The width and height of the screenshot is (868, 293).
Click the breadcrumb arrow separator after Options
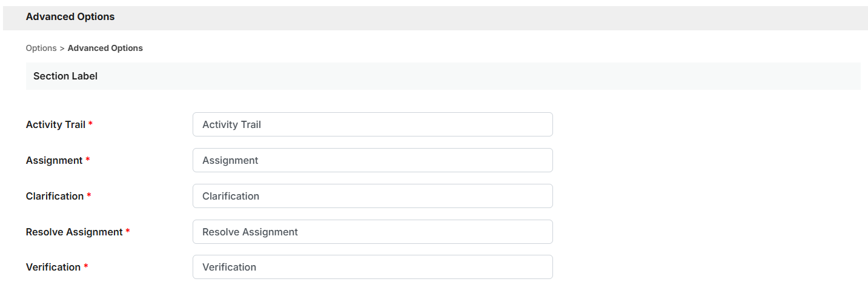pyautogui.click(x=62, y=48)
